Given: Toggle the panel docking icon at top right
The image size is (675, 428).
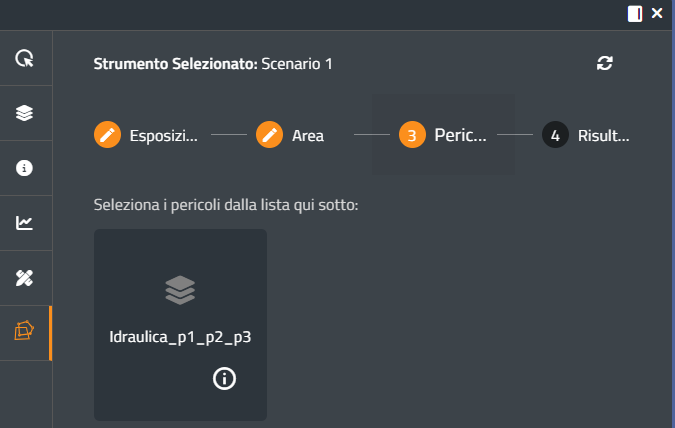Looking at the screenshot, I should tap(635, 13).
